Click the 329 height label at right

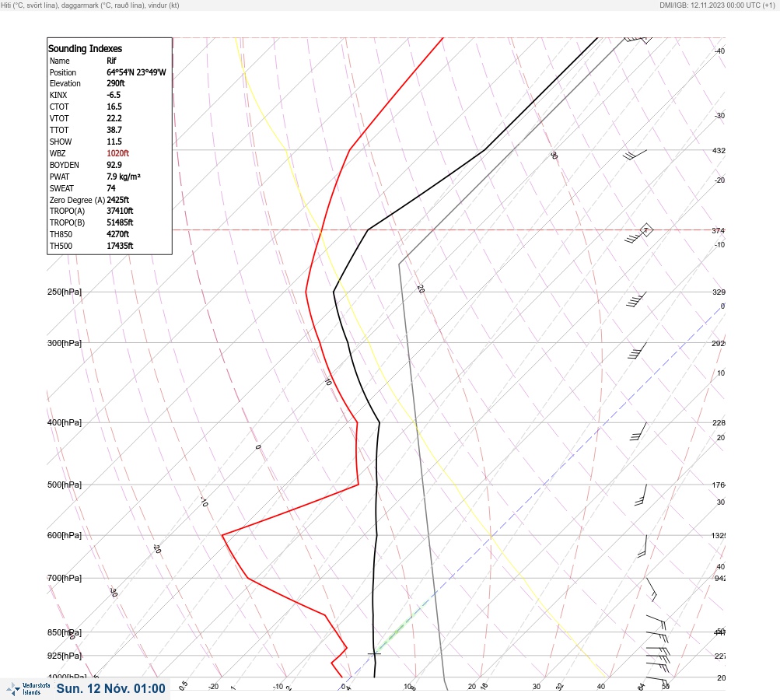click(x=719, y=292)
